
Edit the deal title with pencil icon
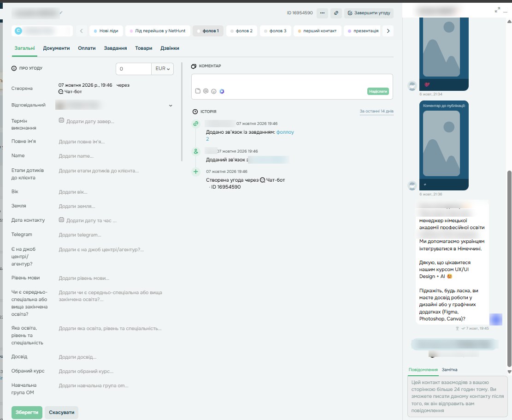61,13
